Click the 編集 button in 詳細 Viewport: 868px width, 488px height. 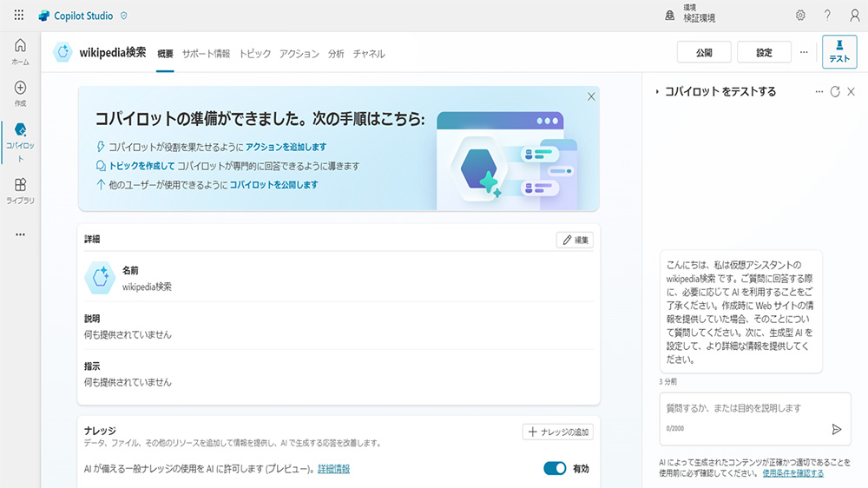pyautogui.click(x=575, y=240)
